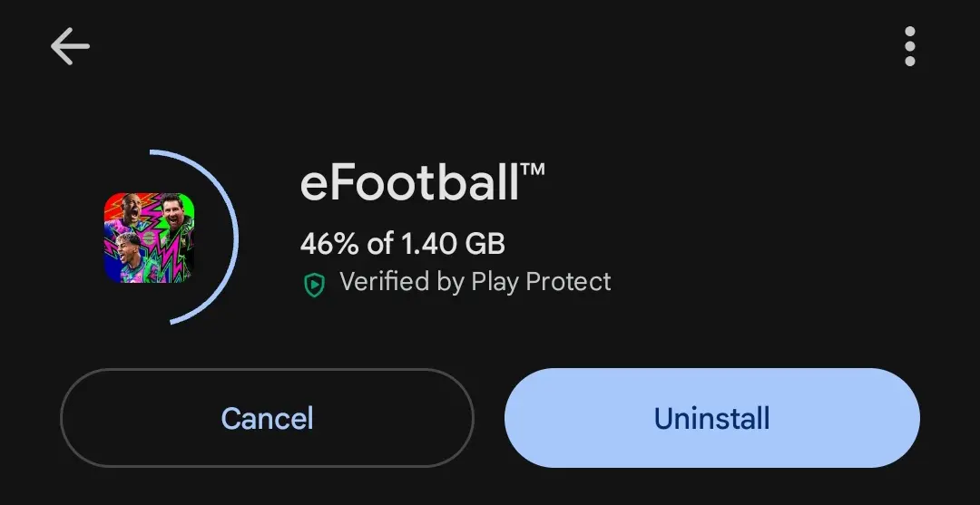Open the three-dot overflow menu

(x=910, y=46)
